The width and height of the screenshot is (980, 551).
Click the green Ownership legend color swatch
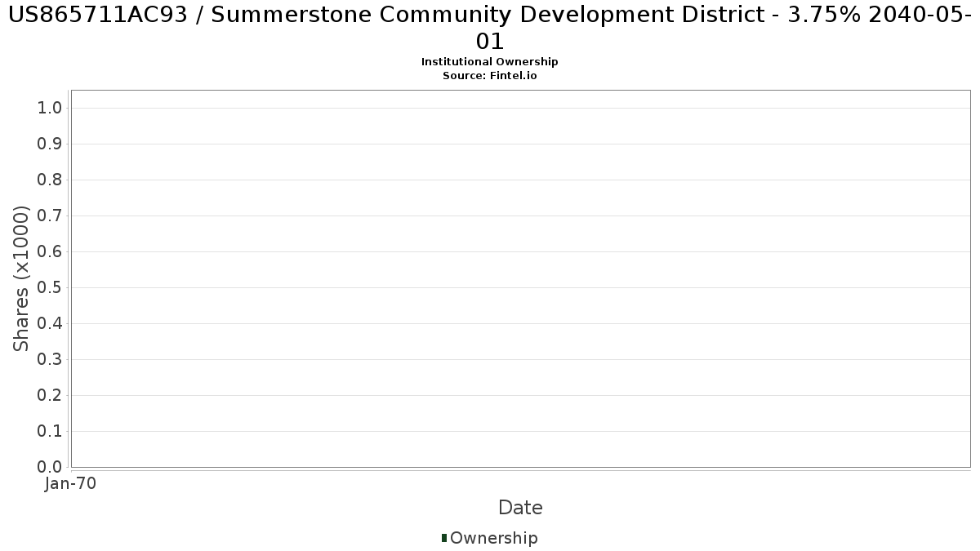(x=444, y=538)
